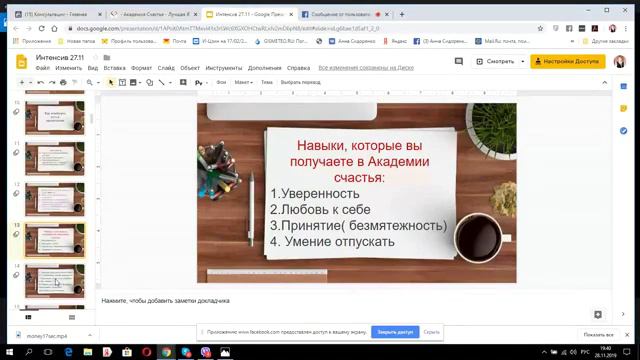Undo the last action

40,82
